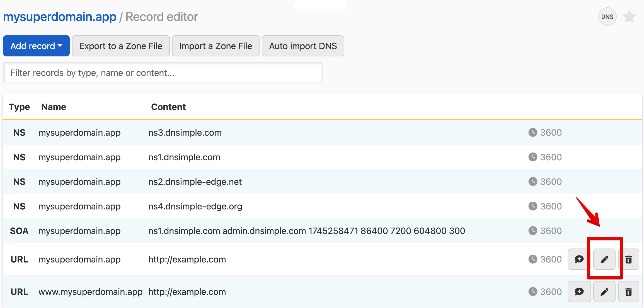Click the clock icon on the ns1.dnsimple.com row
Image resolution: width=644 pixels, height=308 pixels.
click(532, 157)
